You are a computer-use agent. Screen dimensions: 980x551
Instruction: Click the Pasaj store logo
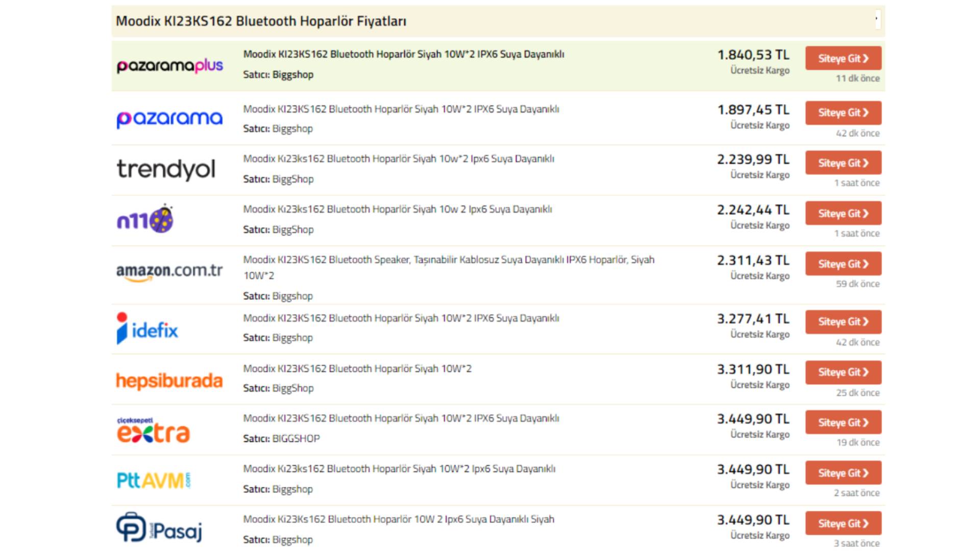pos(159,528)
